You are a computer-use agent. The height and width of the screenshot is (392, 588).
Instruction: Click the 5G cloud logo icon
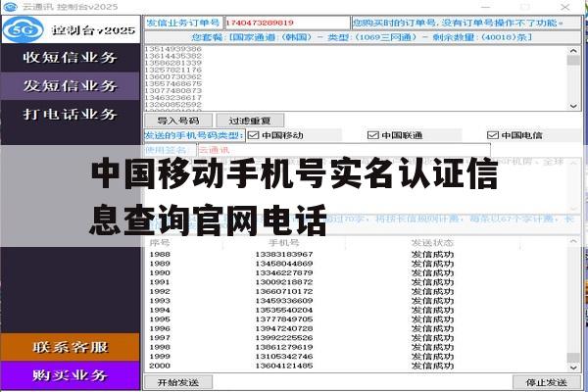pos(23,29)
